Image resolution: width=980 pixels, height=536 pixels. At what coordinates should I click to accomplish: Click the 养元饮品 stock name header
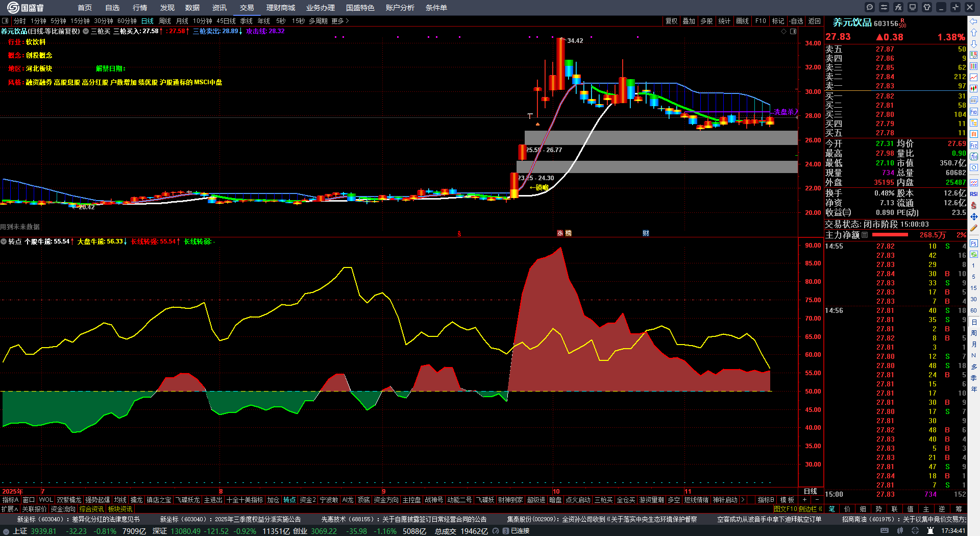[x=852, y=23]
